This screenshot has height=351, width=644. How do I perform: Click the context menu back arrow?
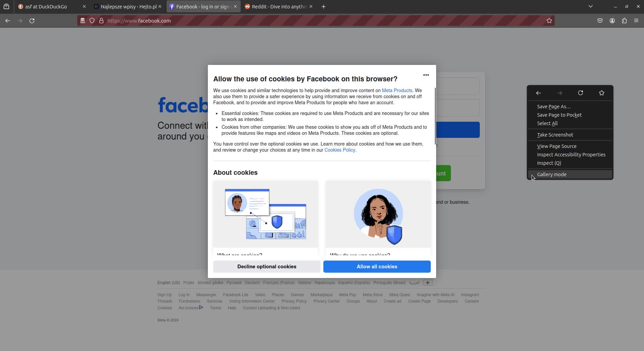(539, 93)
